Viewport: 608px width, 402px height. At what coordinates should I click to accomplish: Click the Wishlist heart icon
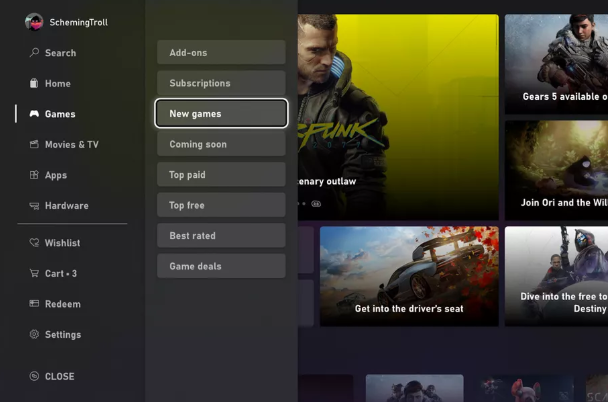(34, 243)
